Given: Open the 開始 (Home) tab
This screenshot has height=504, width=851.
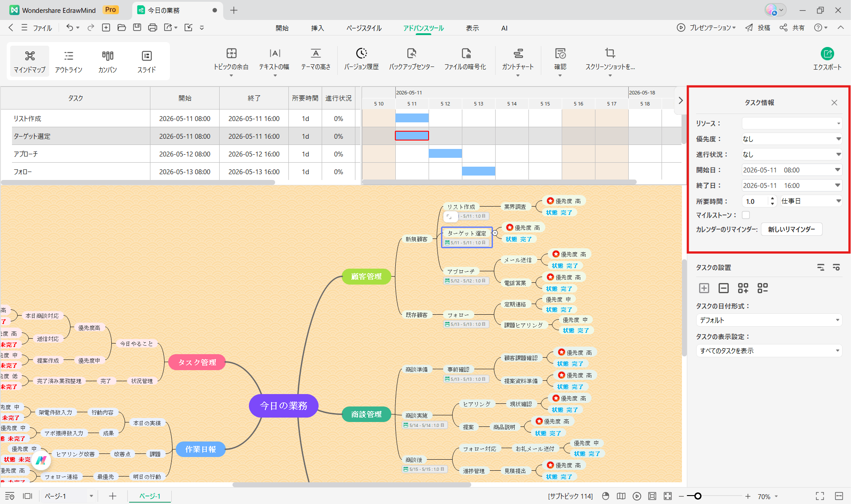Looking at the screenshot, I should click(282, 28).
